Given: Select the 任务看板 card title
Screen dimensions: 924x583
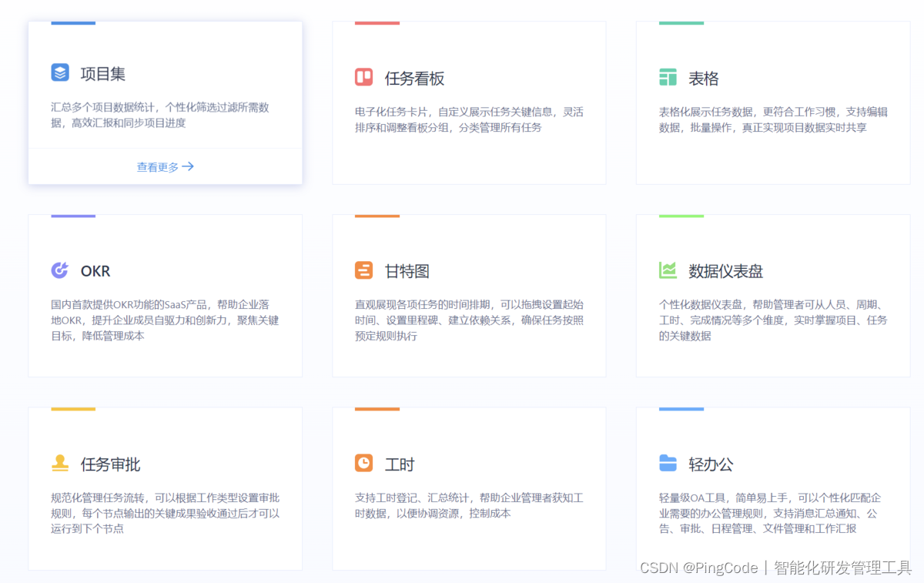Looking at the screenshot, I should (414, 79).
